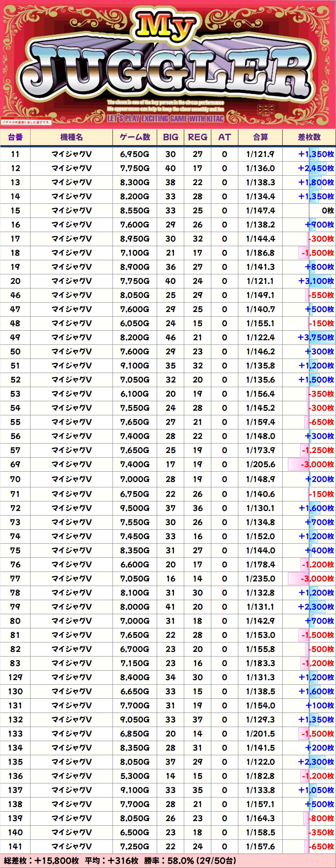Click the AT column header

224,138
